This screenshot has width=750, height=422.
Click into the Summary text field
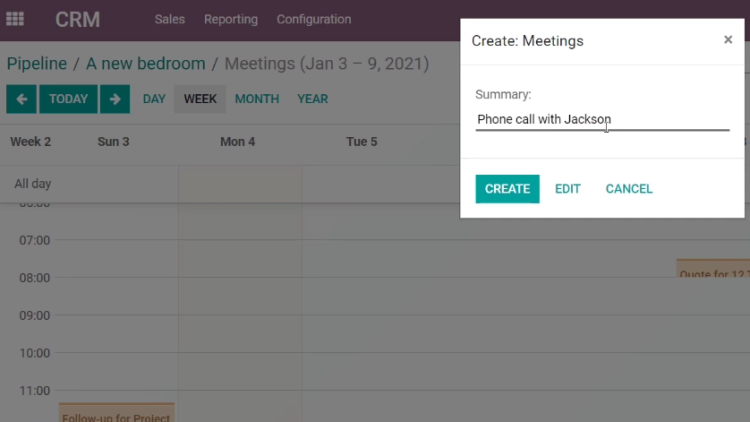point(603,120)
